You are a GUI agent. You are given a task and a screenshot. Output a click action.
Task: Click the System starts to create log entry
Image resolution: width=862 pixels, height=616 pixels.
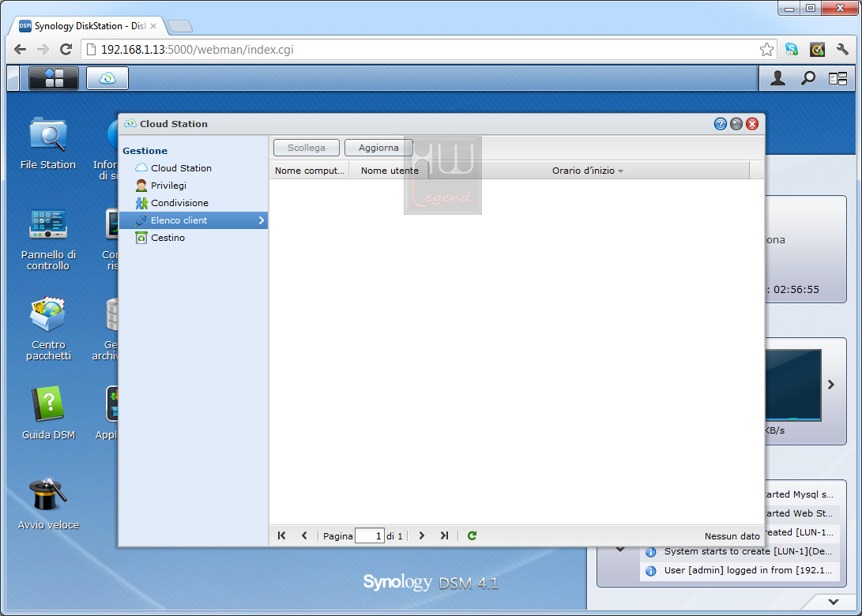(740, 552)
